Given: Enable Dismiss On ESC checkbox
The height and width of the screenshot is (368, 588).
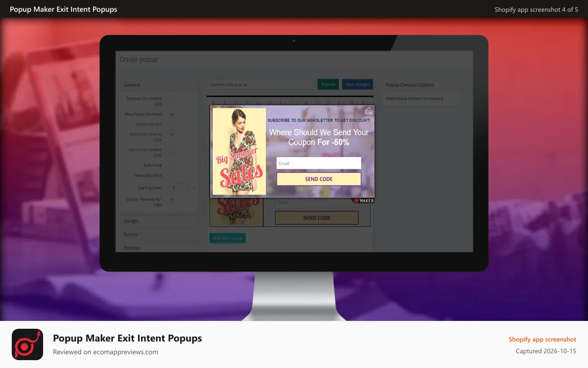Looking at the screenshot, I should tap(172, 124).
